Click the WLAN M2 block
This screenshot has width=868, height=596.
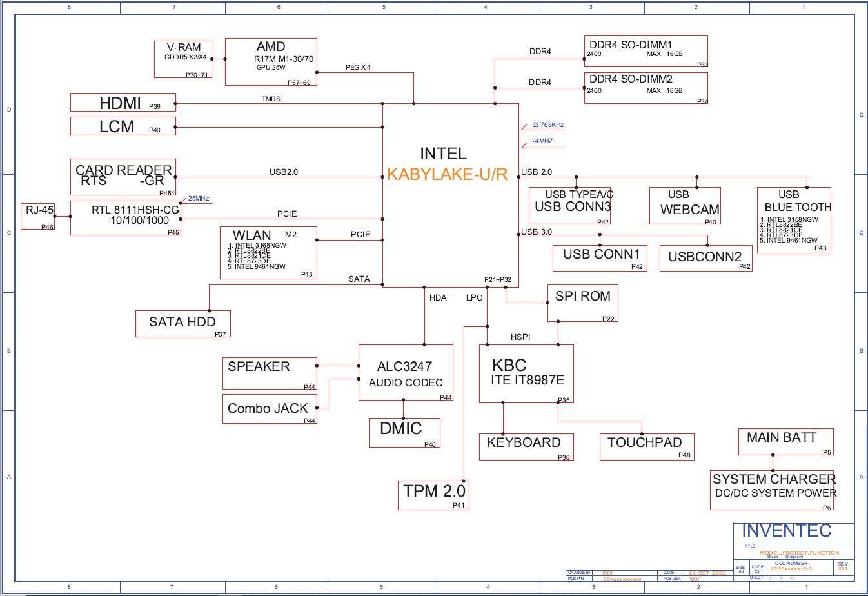[268, 253]
